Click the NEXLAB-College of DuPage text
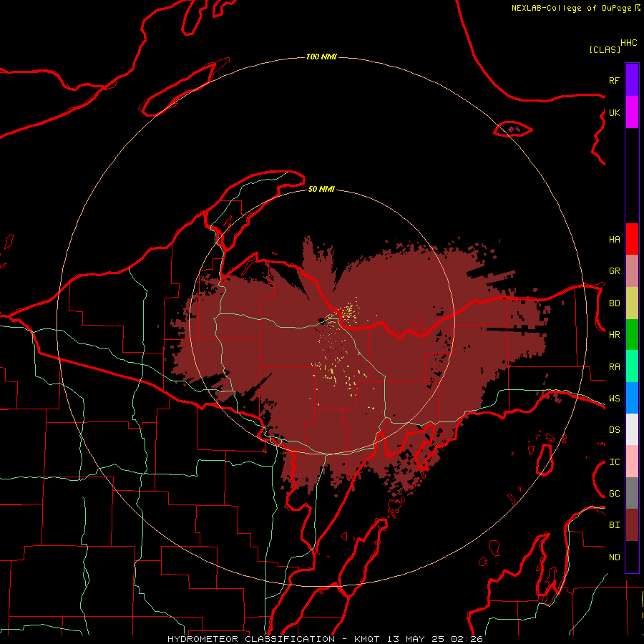 coord(571,8)
